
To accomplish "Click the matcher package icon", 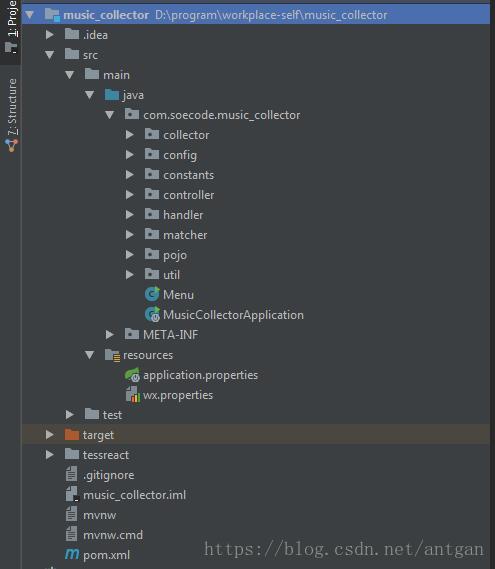I will (152, 234).
